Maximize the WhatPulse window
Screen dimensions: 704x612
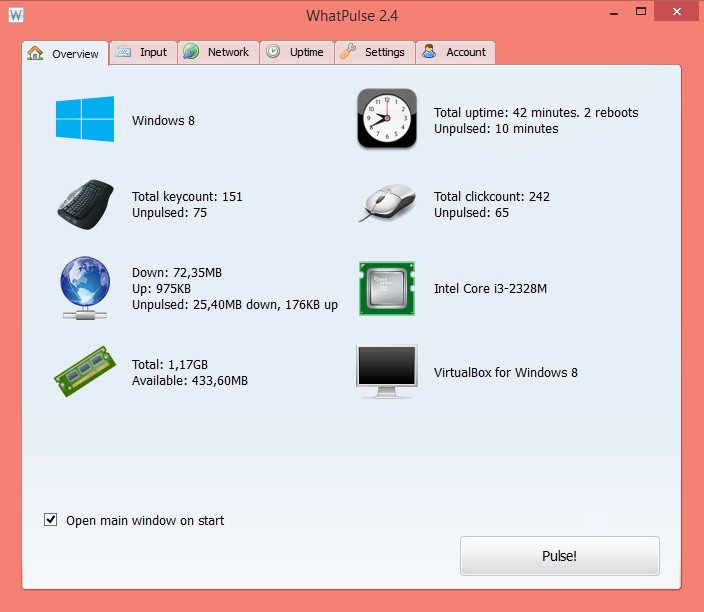click(x=641, y=12)
